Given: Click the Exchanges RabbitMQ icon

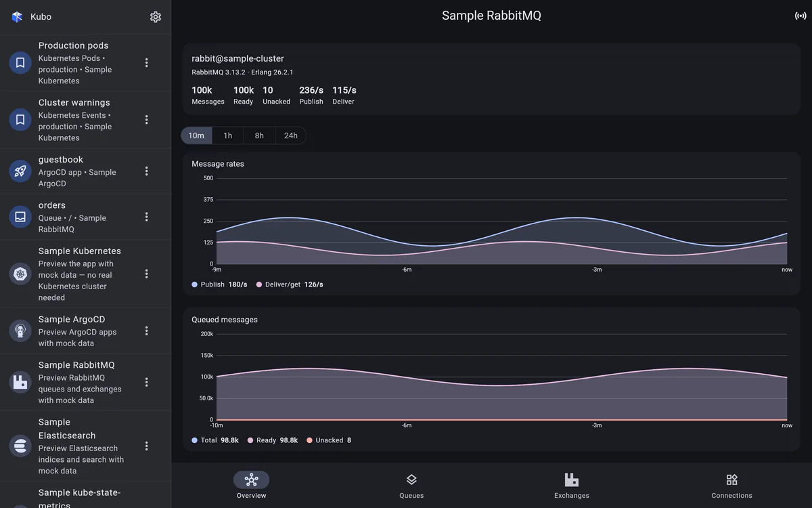Looking at the screenshot, I should pyautogui.click(x=572, y=480).
